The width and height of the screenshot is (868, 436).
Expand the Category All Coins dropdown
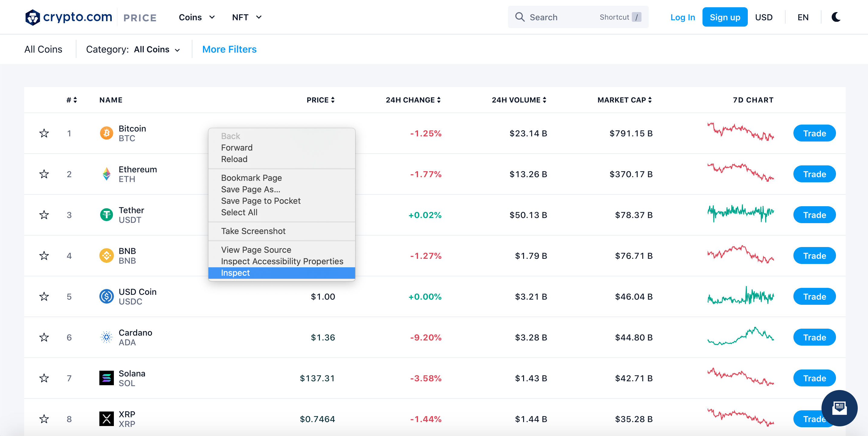[x=157, y=49]
